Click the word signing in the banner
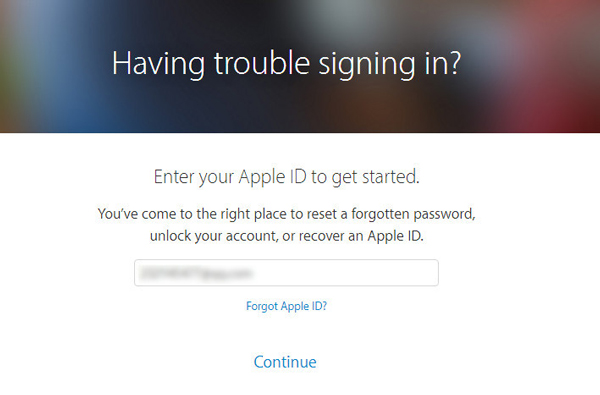The height and width of the screenshot is (395, 600). click(x=367, y=65)
